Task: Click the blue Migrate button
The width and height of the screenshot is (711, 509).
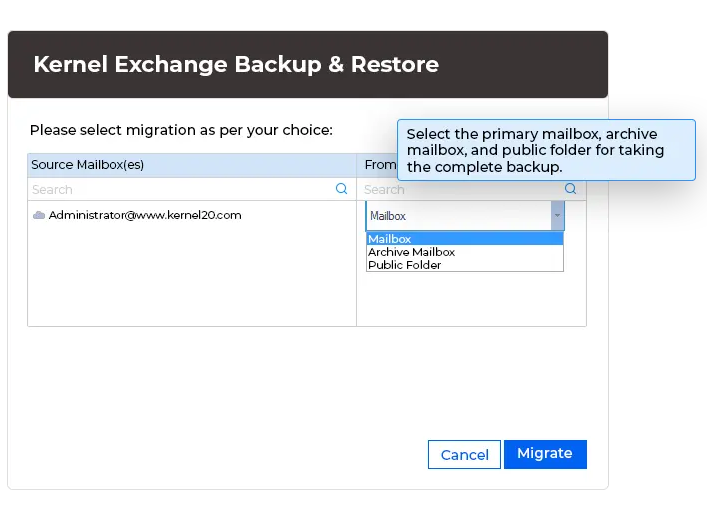Action: click(x=545, y=454)
